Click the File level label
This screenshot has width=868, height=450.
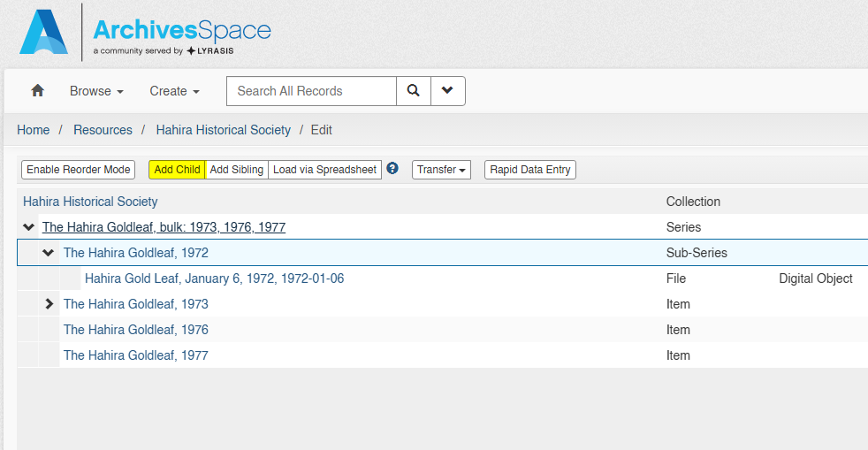tap(676, 278)
